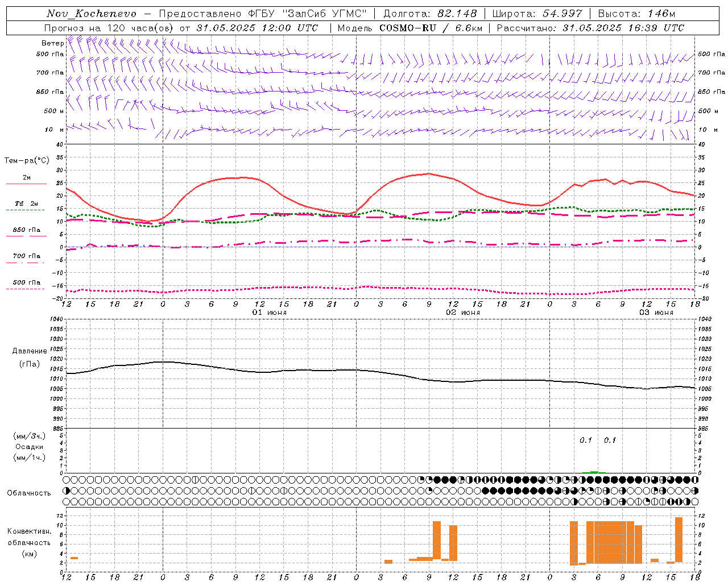Click the 700 гПа temperature legend label
728x582 pixels.
coord(27,256)
